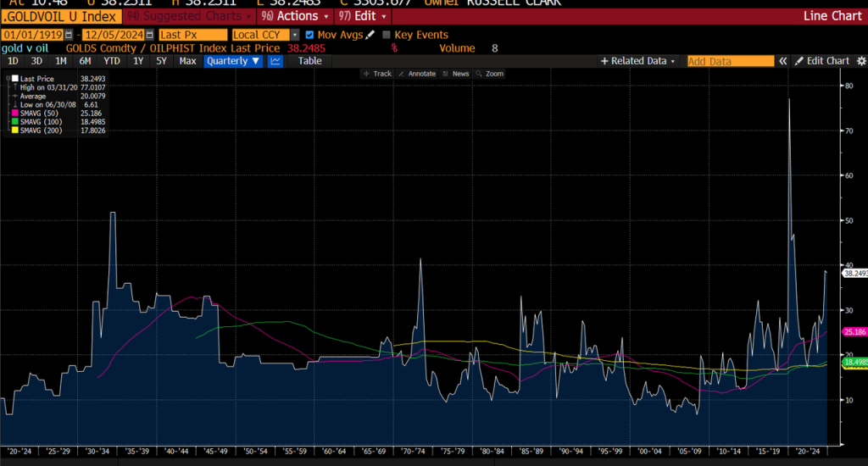Open the Edit menu

[364, 16]
